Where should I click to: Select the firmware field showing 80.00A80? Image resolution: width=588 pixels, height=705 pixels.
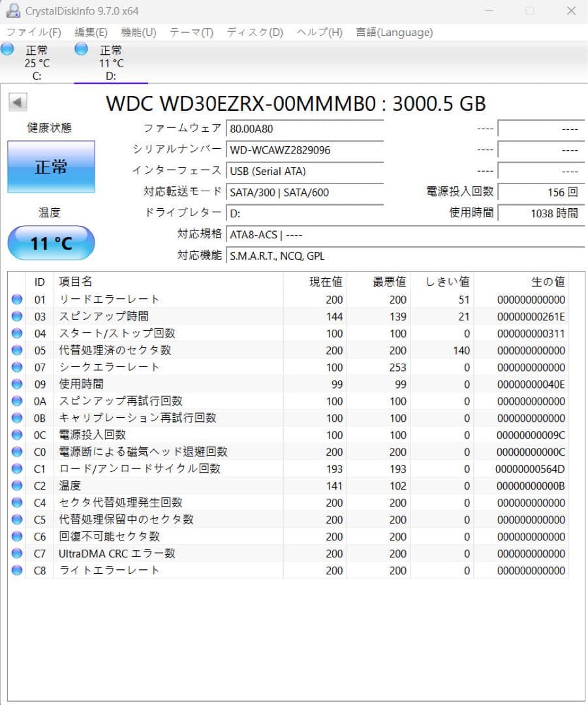point(304,129)
